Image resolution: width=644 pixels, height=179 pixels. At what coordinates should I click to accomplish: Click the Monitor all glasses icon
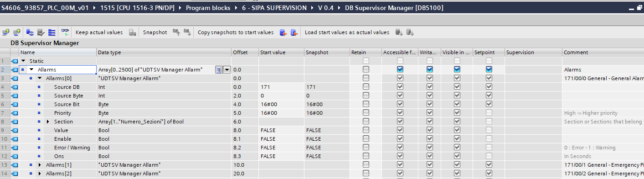tap(66, 32)
